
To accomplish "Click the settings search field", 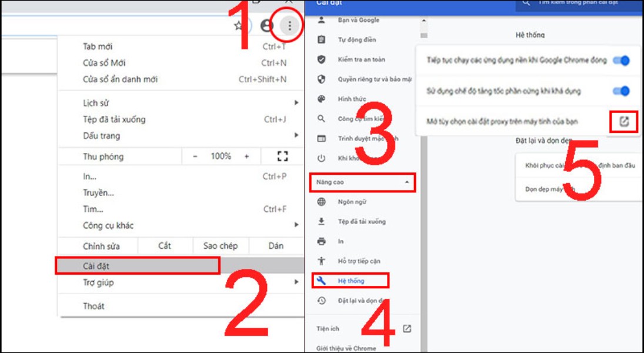I will [576, 3].
